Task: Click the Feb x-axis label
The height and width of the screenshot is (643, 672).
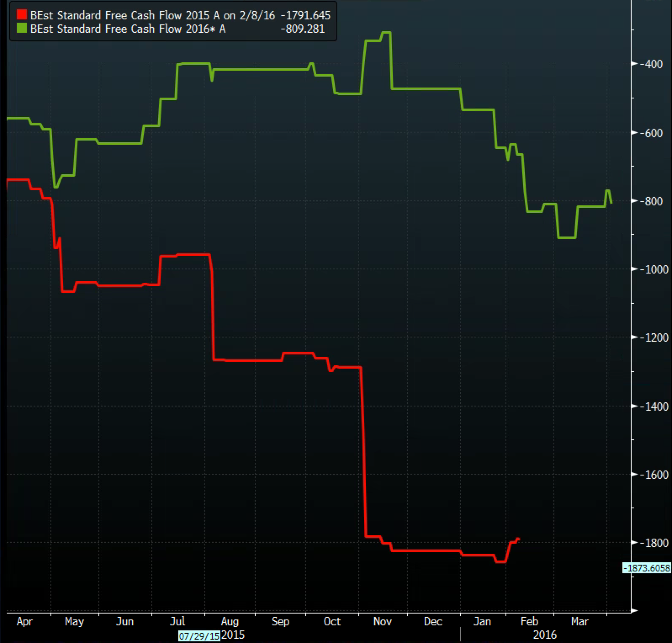Action: [x=529, y=622]
